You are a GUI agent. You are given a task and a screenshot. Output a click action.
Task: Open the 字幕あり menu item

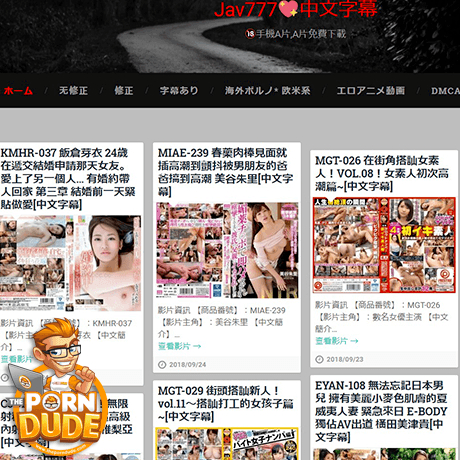(179, 91)
